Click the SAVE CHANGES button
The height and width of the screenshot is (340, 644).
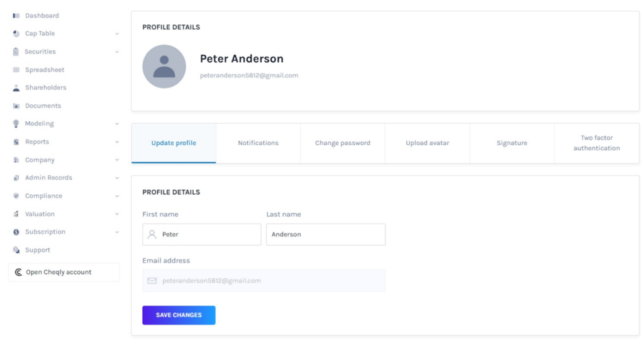point(179,315)
